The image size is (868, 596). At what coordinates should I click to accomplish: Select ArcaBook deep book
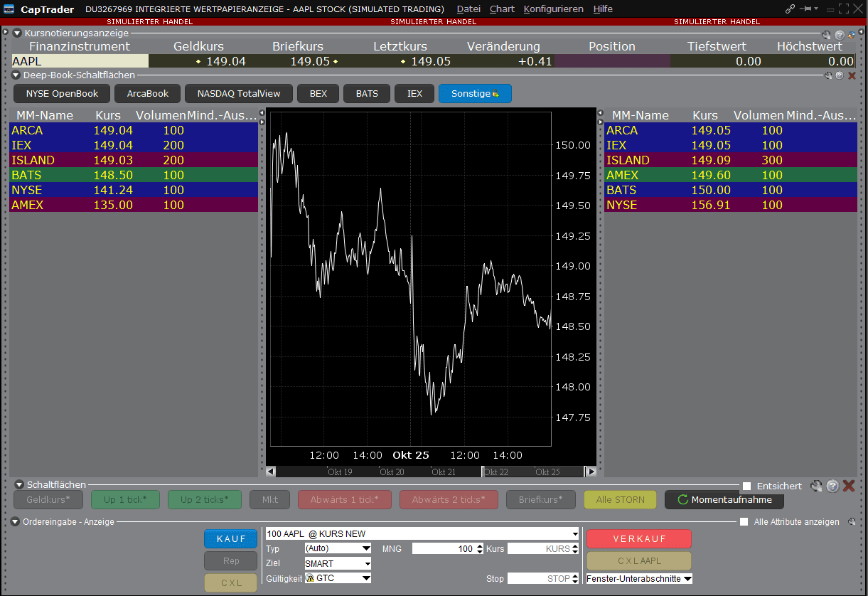click(148, 93)
